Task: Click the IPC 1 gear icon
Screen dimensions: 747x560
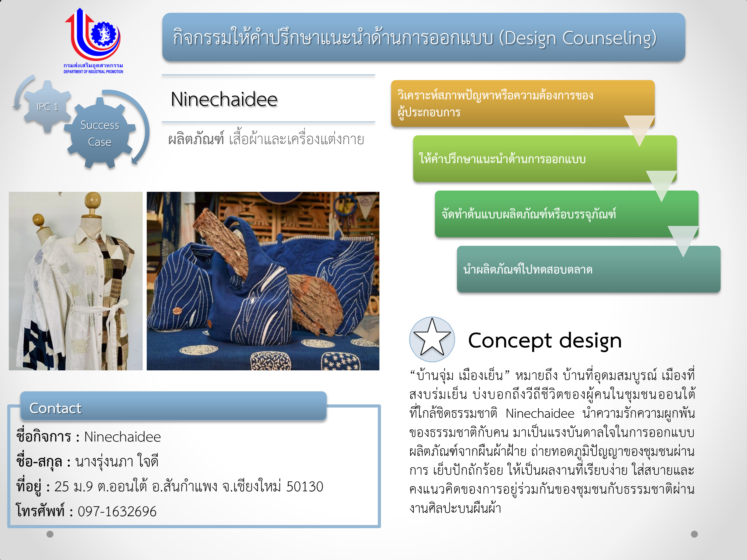Action: pos(47,107)
